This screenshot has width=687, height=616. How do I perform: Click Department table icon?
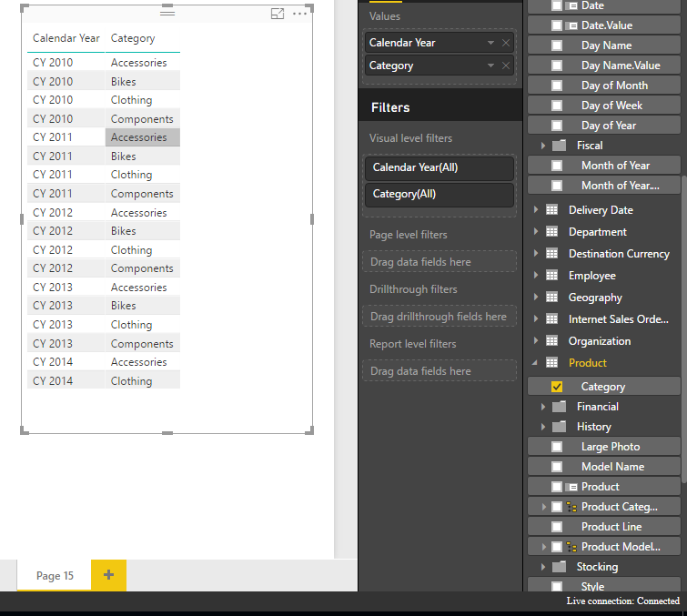[x=551, y=232]
